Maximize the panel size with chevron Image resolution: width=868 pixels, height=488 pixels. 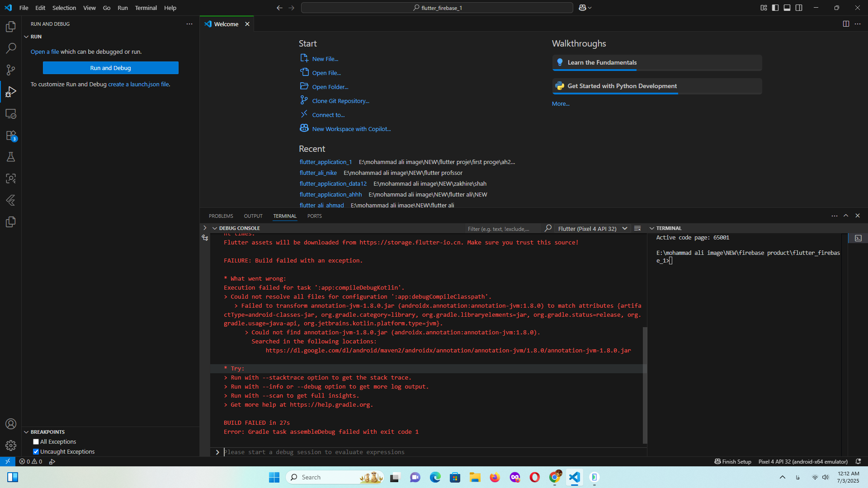pos(846,216)
